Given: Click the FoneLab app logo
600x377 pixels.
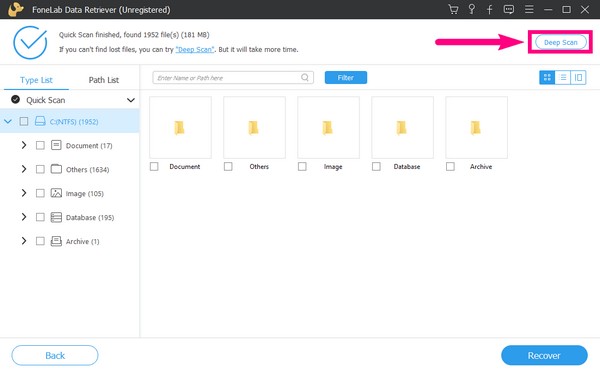Looking at the screenshot, I should 16,9.
